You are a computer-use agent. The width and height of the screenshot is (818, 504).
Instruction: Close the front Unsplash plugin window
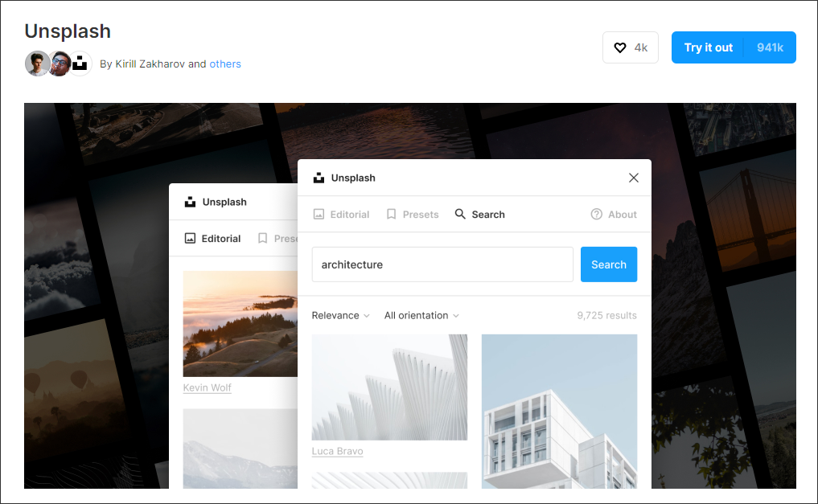pos(633,178)
